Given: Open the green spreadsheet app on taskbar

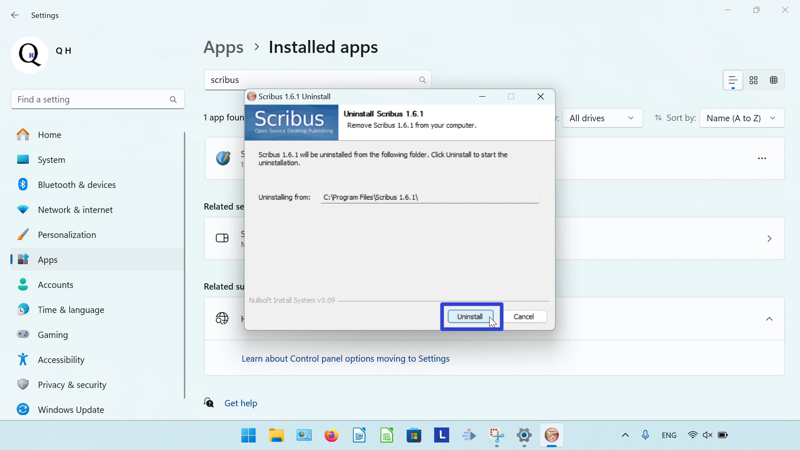Looking at the screenshot, I should pyautogui.click(x=386, y=435).
